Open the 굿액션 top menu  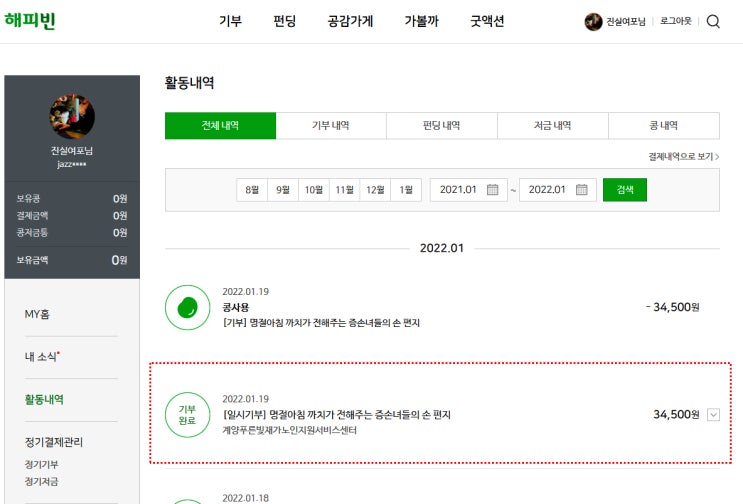[x=487, y=21]
